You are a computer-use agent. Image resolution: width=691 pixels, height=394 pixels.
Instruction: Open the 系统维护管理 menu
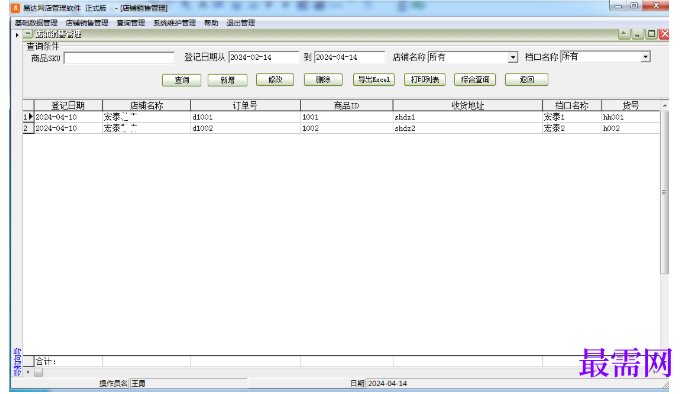coord(175,23)
